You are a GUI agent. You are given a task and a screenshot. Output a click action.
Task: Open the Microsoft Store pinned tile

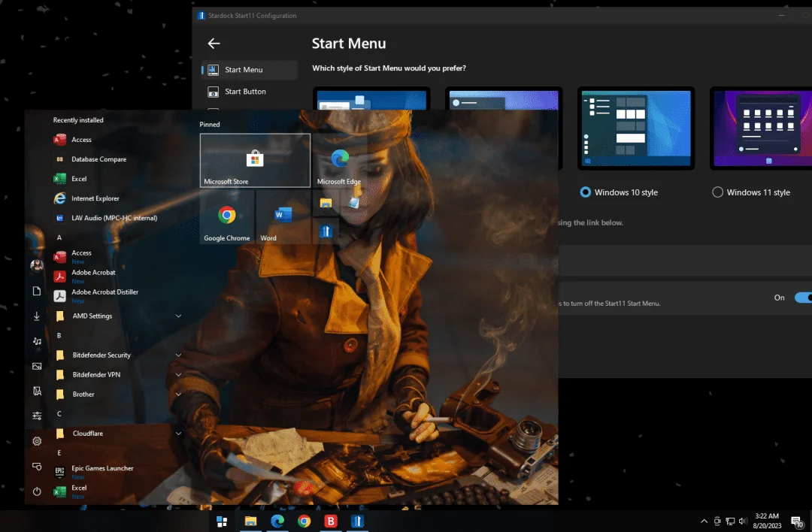point(256,161)
